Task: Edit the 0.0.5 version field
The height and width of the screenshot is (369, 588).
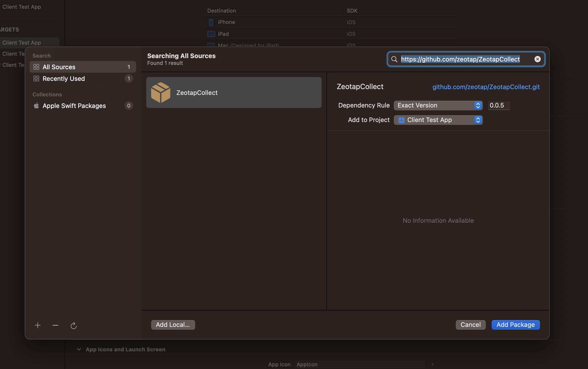Action: (x=498, y=105)
